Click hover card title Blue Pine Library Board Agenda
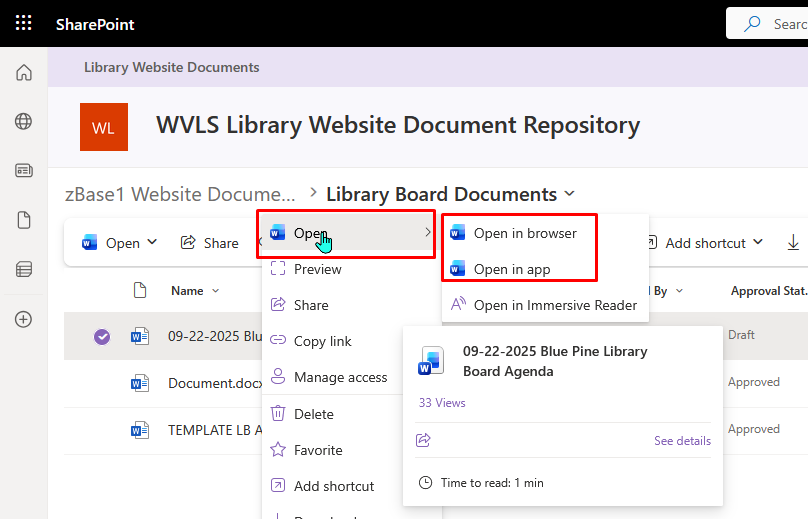The height and width of the screenshot is (519, 808). [555, 361]
